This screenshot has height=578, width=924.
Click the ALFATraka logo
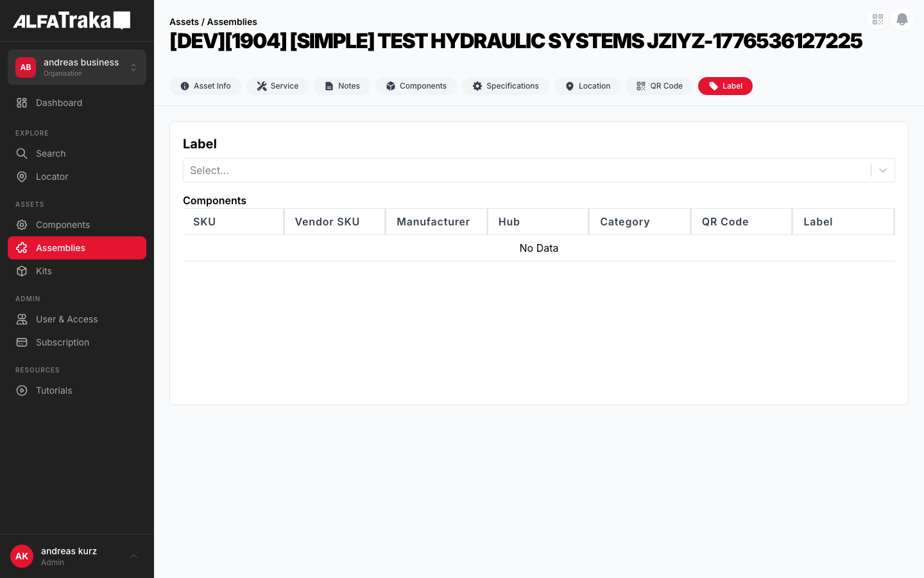point(71,21)
